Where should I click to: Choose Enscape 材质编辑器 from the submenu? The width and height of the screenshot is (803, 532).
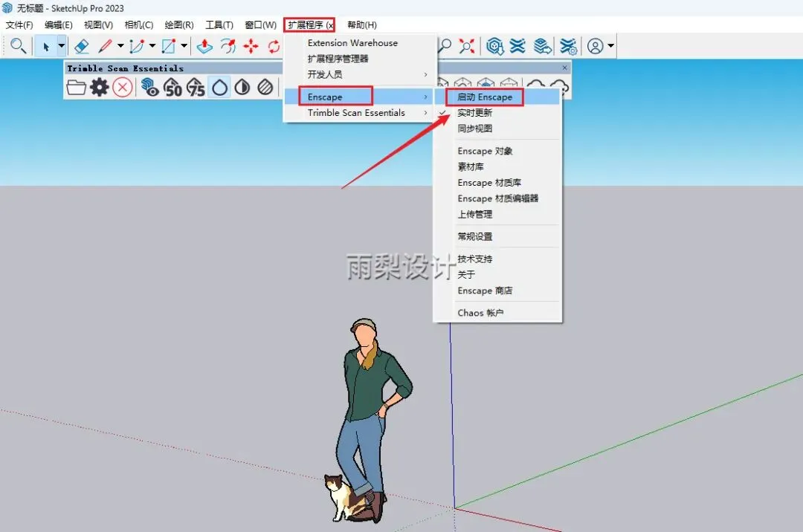tap(497, 198)
